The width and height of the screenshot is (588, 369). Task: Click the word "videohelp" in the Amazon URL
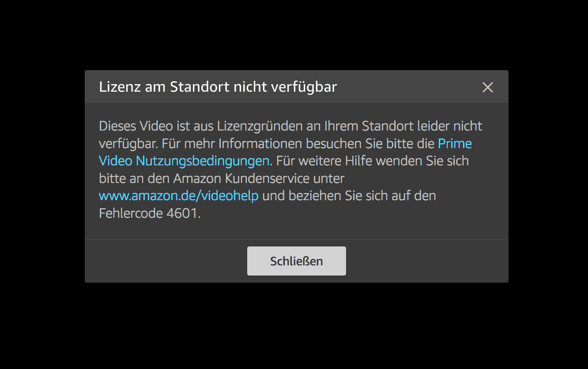(x=230, y=195)
